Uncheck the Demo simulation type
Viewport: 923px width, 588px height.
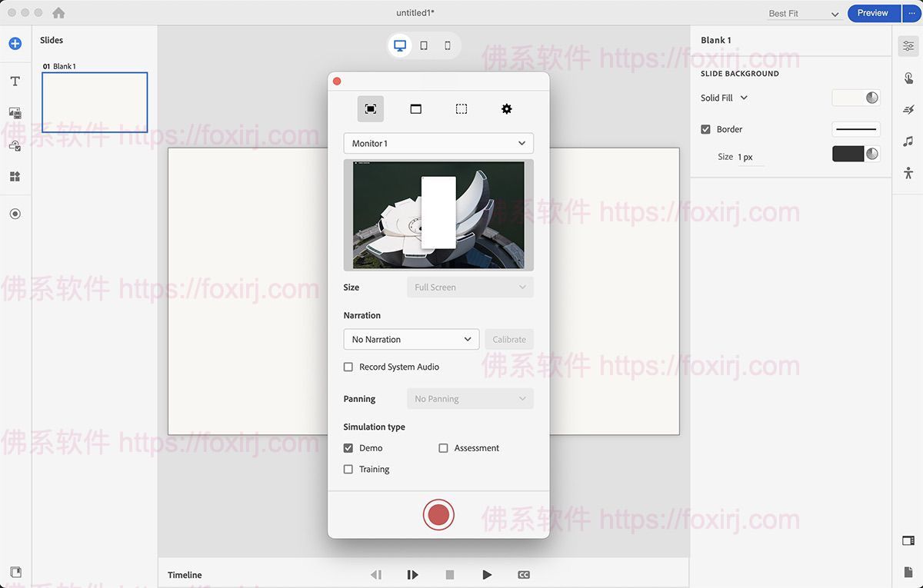click(348, 447)
